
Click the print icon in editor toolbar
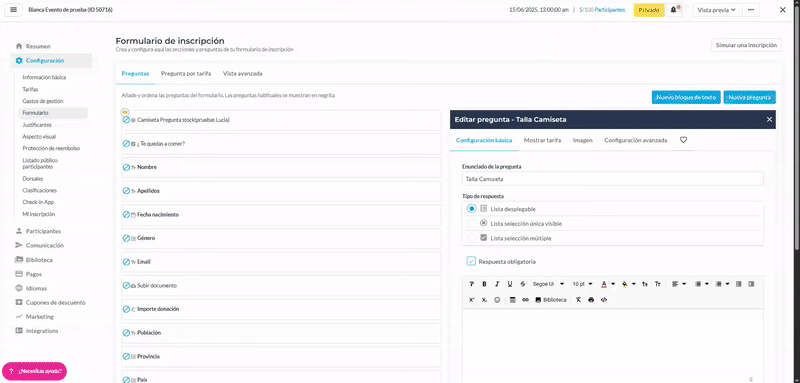pos(591,300)
